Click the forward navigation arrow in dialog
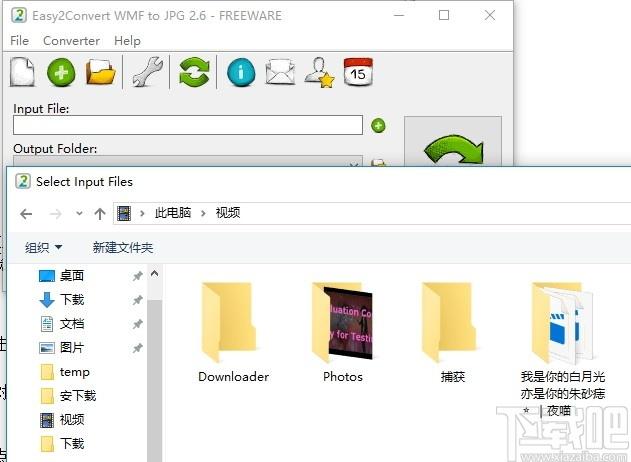 click(x=56, y=214)
